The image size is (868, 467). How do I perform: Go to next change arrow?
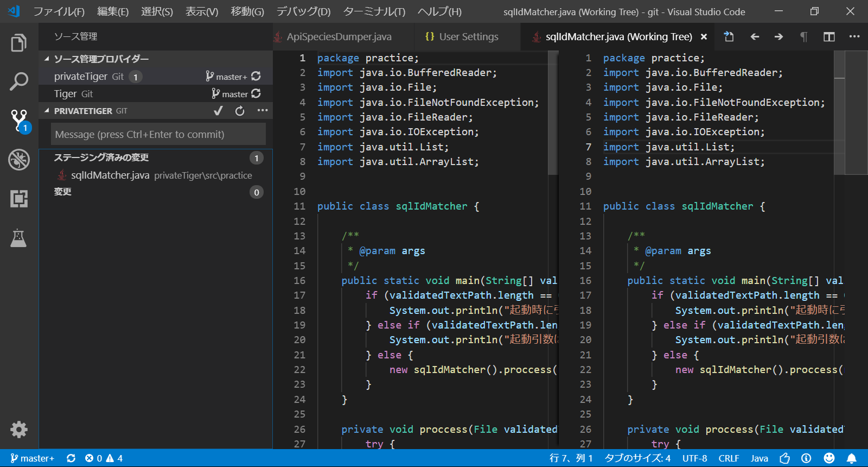coord(778,36)
